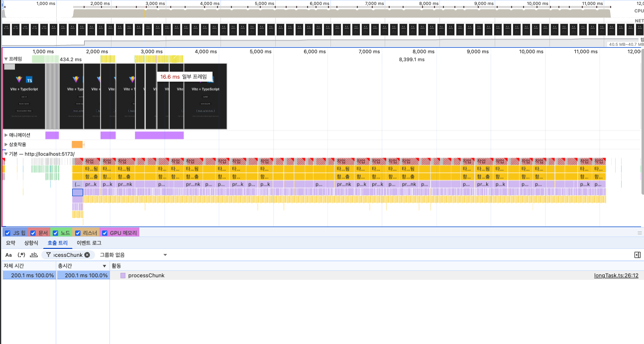This screenshot has height=344, width=644.
Task: Click the 434.2 ms frame label
Action: tap(71, 59)
